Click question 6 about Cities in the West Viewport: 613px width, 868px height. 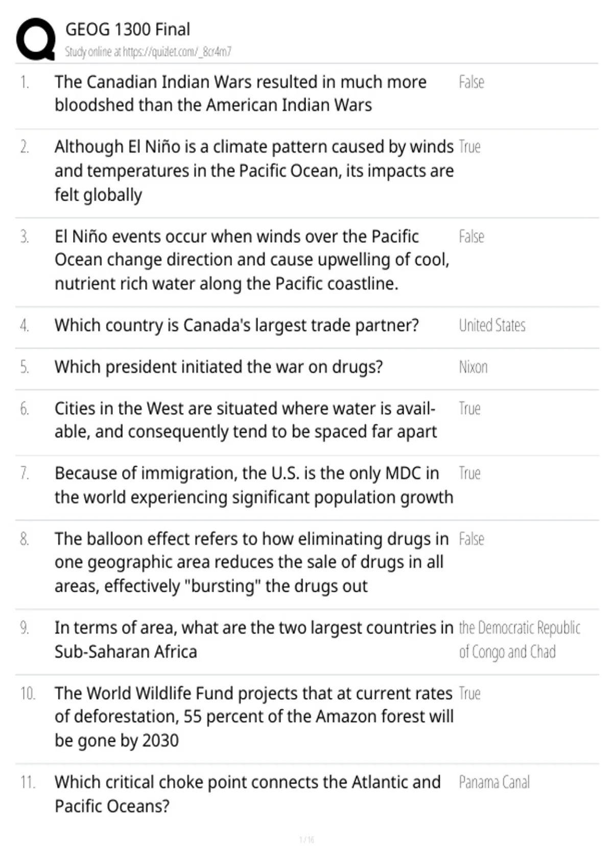246,420
